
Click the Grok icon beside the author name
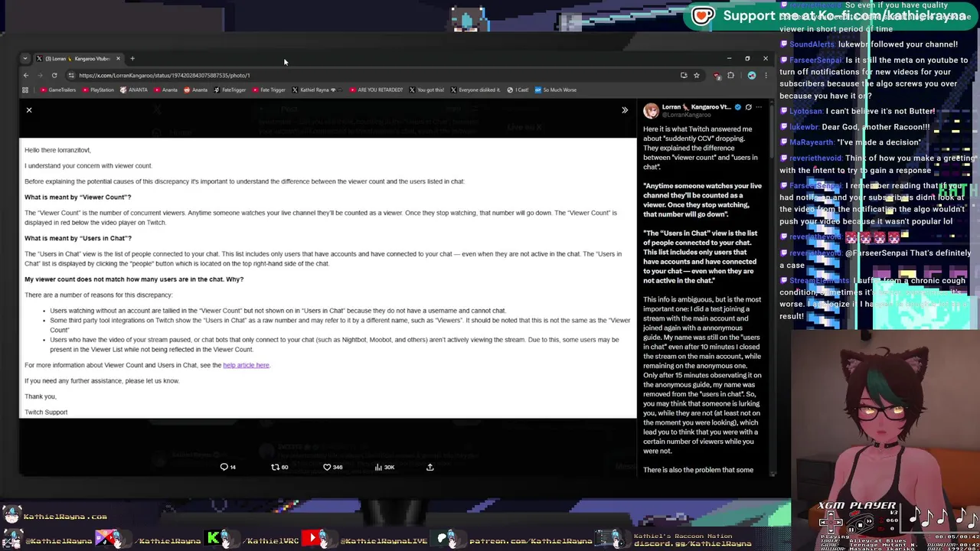point(748,107)
